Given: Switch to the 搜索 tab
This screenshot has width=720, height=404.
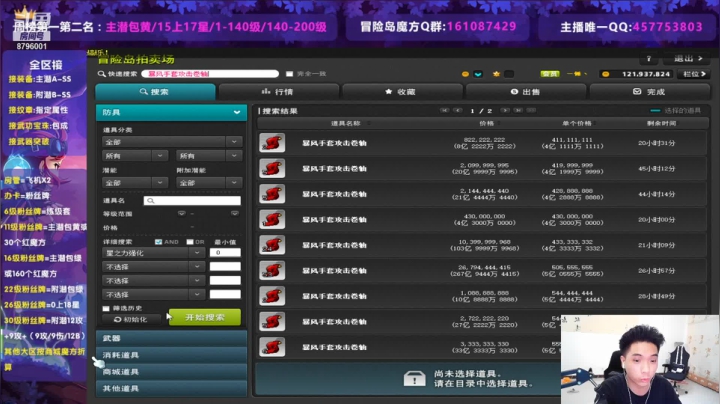Looking at the screenshot, I should point(155,92).
